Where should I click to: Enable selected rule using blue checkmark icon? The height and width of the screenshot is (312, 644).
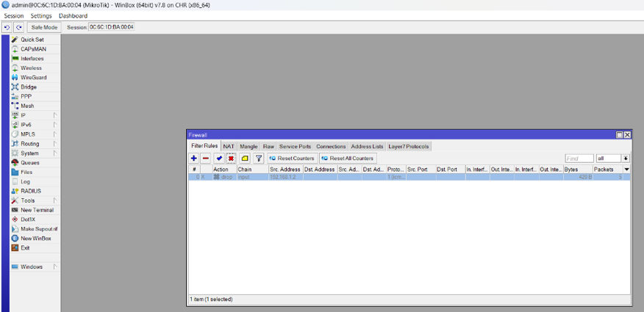coord(219,159)
